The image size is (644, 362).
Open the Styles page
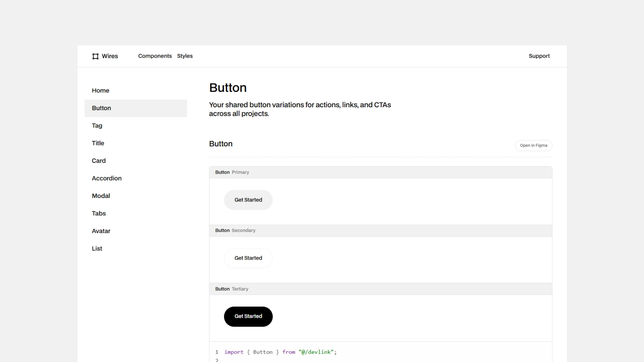point(185,56)
